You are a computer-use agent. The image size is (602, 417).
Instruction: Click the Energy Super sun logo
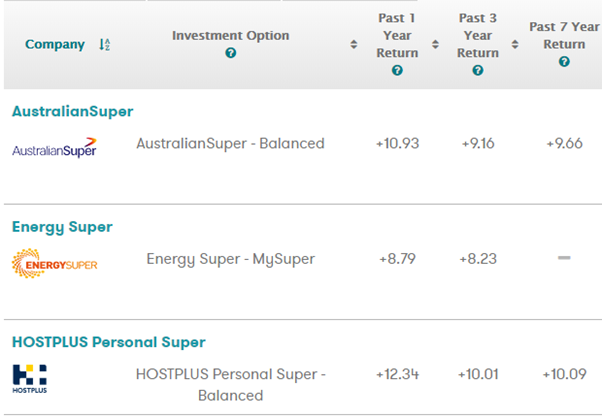[54, 263]
